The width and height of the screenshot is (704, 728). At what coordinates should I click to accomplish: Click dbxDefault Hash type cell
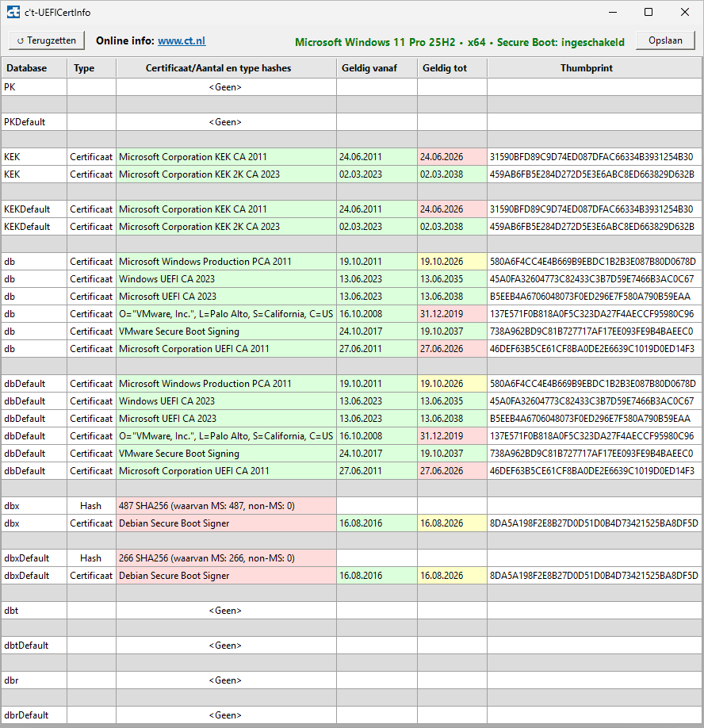pyautogui.click(x=91, y=558)
